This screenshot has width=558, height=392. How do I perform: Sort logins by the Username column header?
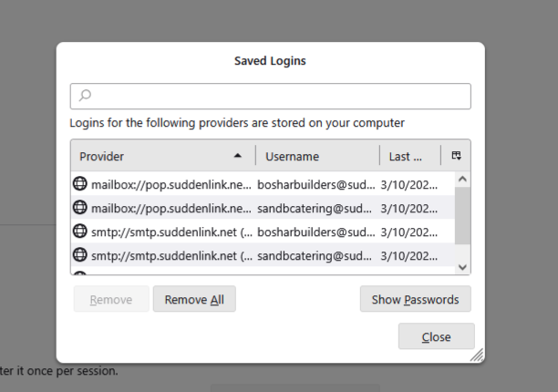[x=316, y=156]
